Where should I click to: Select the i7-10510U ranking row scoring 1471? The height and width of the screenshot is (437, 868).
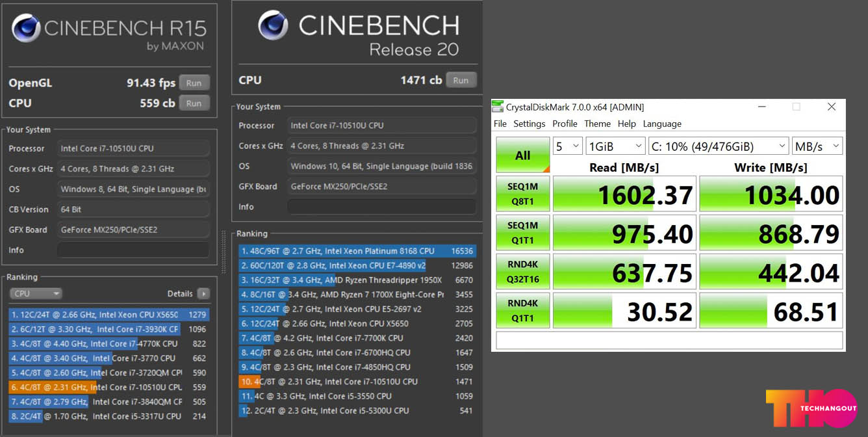point(357,382)
